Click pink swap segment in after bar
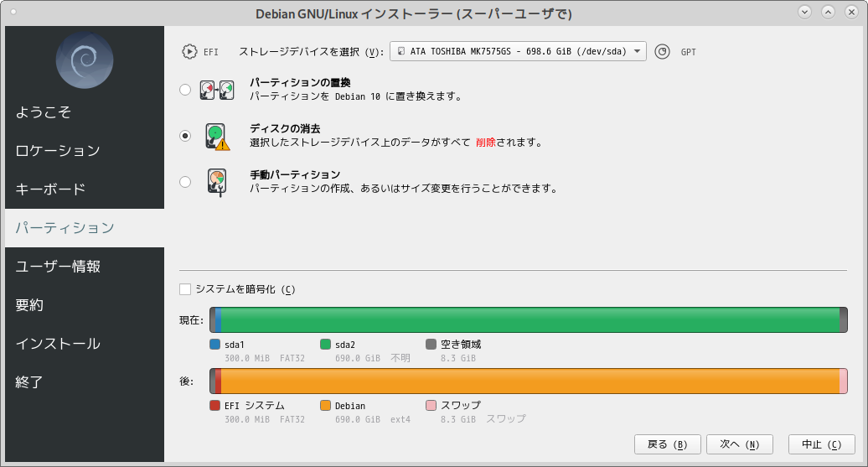The image size is (868, 467). click(x=844, y=381)
